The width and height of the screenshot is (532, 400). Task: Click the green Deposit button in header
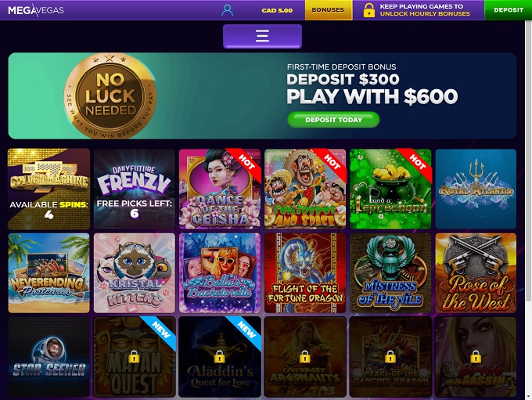tap(509, 10)
